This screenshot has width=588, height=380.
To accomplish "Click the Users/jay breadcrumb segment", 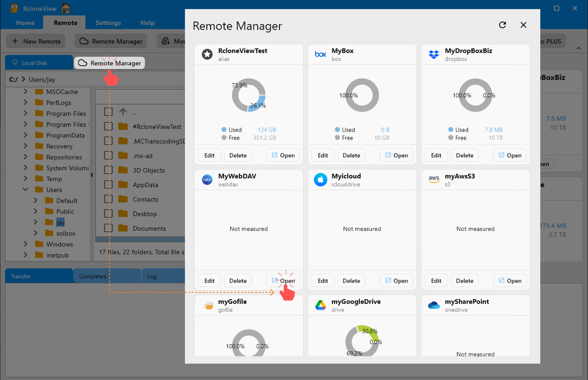I will pos(42,79).
